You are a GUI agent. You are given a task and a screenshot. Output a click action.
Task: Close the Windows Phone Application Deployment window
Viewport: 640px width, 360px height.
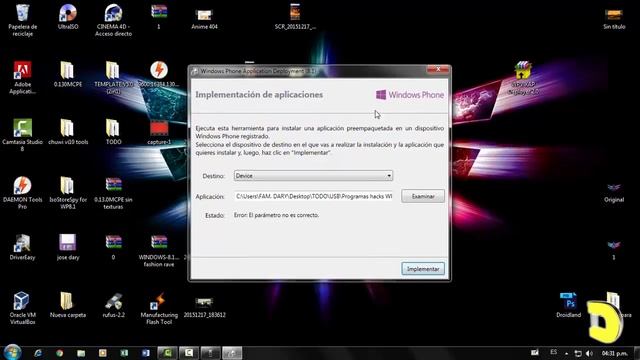tap(438, 69)
